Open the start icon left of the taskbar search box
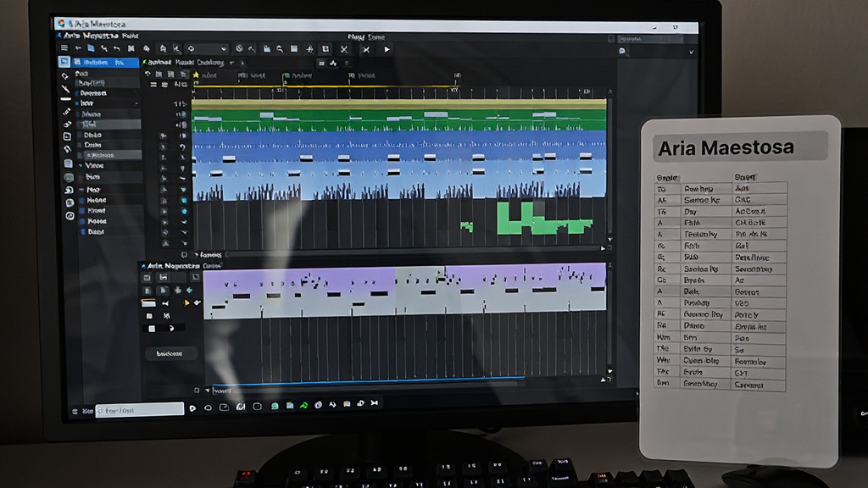Image resolution: width=868 pixels, height=488 pixels. pyautogui.click(x=75, y=411)
